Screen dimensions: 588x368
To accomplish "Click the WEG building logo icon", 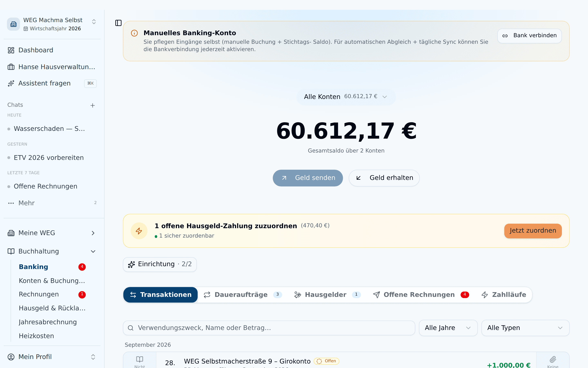I will tap(13, 24).
